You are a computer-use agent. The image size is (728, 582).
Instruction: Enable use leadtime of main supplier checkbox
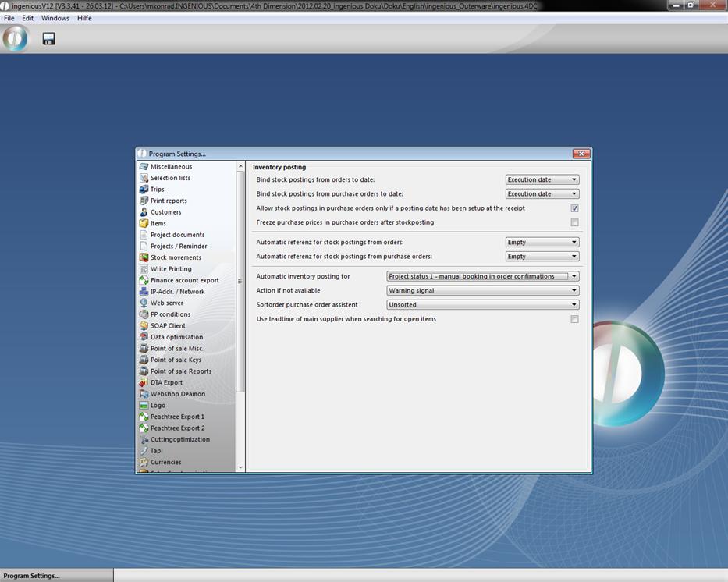[x=574, y=319]
